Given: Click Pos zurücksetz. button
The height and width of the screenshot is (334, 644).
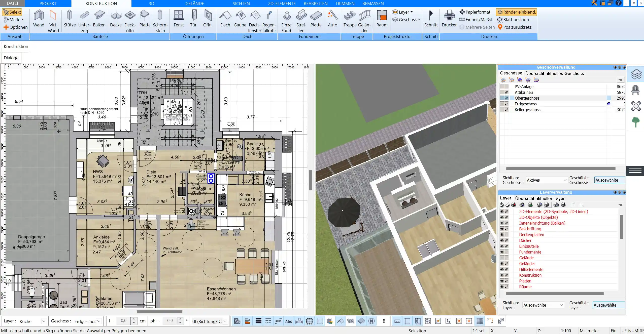Looking at the screenshot, I should [x=515, y=27].
